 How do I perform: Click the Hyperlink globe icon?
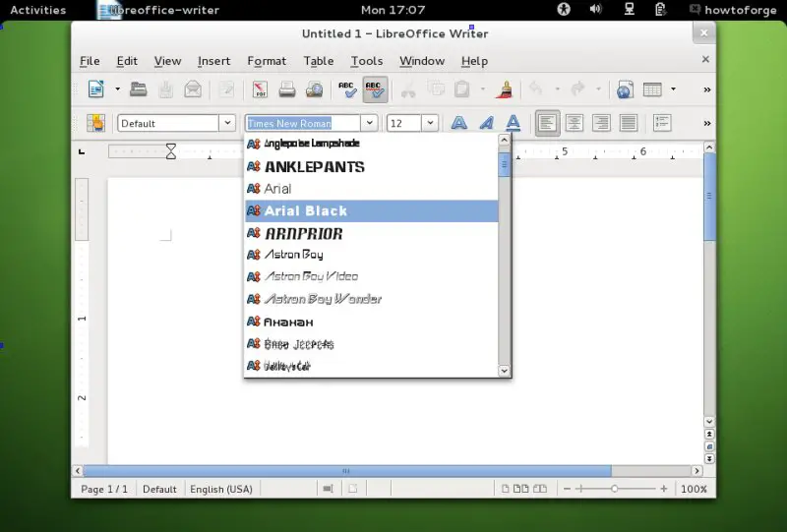(x=625, y=89)
